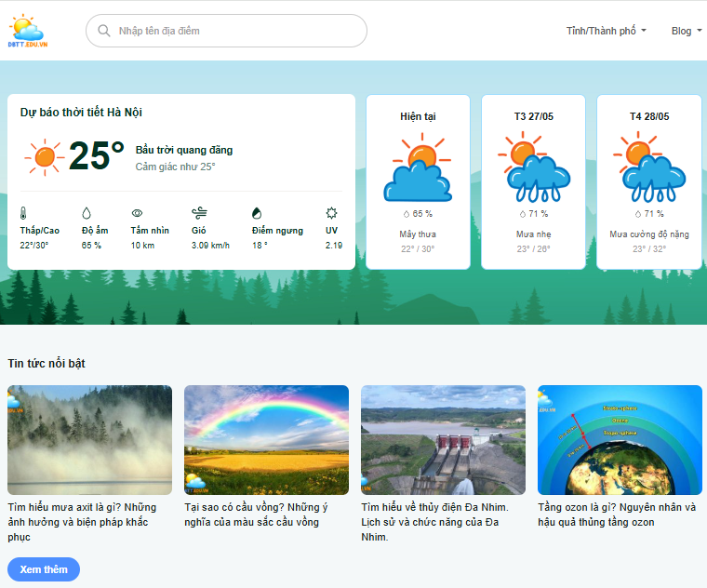Open the Tỉnh/Thành phố dropdown

[606, 31]
